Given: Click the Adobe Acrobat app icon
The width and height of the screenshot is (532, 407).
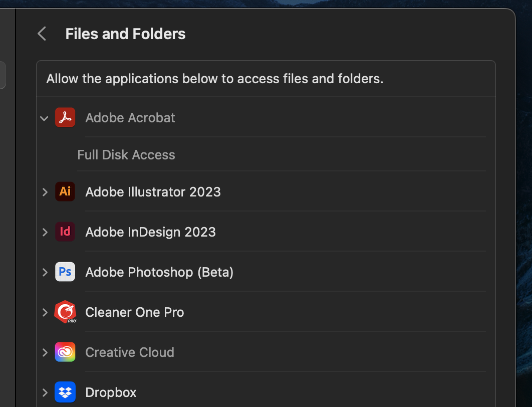Looking at the screenshot, I should [65, 117].
